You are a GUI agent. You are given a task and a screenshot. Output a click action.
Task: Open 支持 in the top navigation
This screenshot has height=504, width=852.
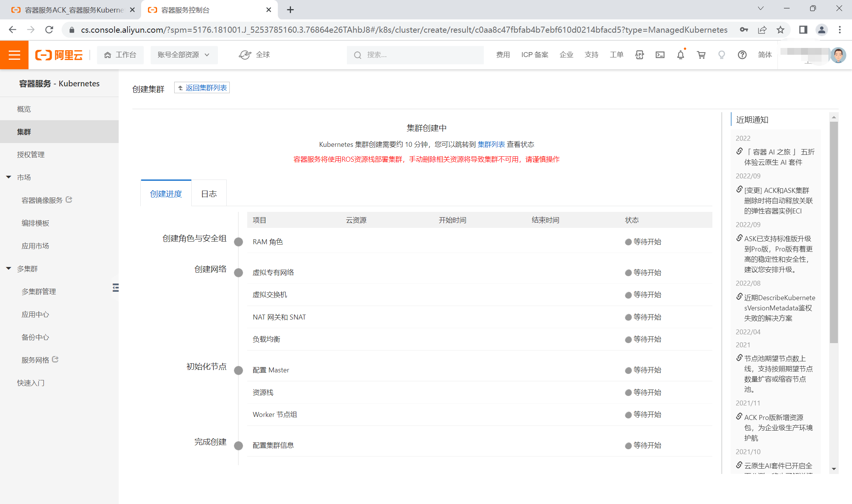(591, 55)
